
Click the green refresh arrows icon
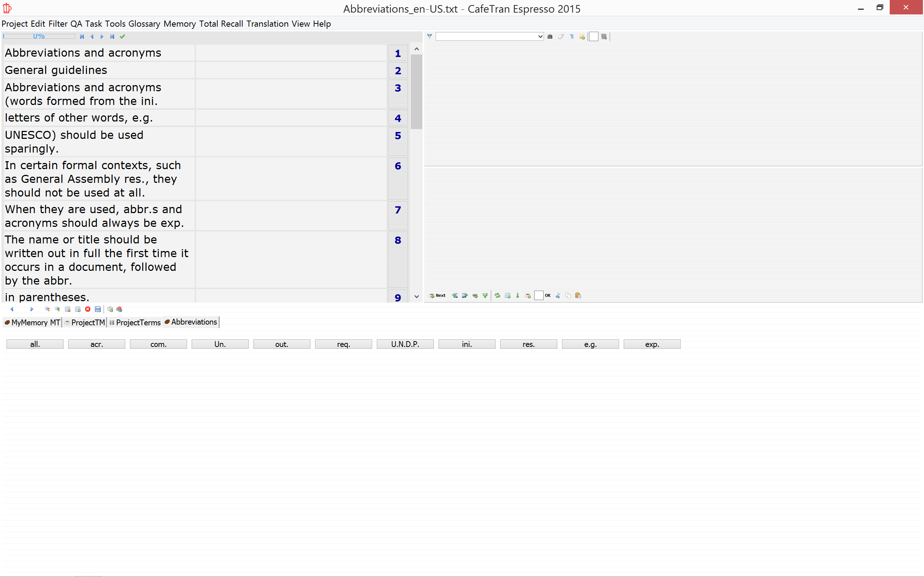tap(497, 295)
